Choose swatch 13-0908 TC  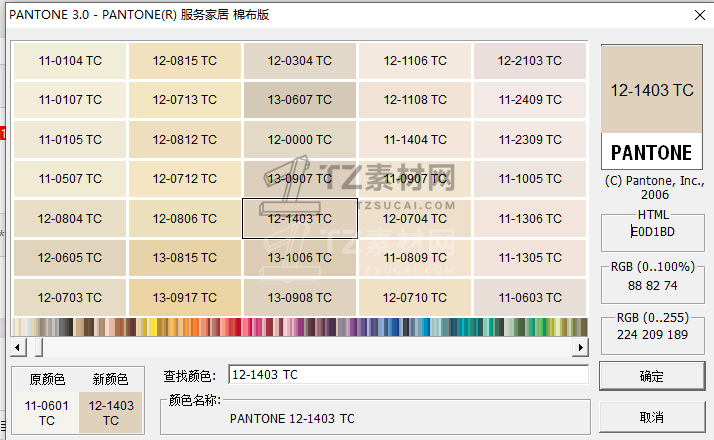(x=300, y=298)
